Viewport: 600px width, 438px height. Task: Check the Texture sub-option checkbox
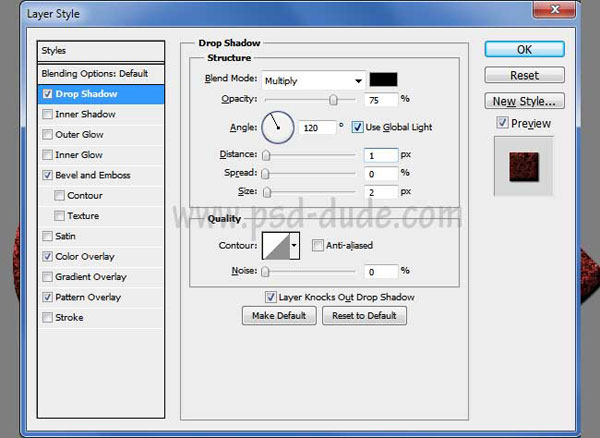(x=59, y=216)
